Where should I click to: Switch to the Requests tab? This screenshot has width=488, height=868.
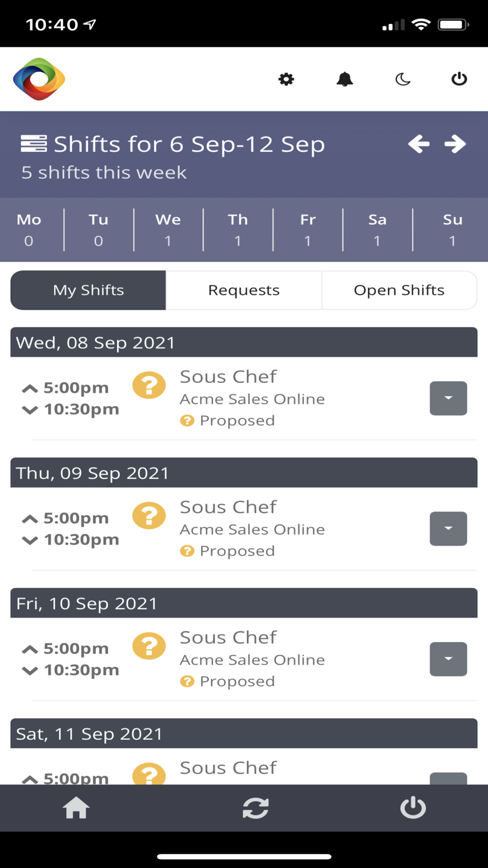(244, 290)
